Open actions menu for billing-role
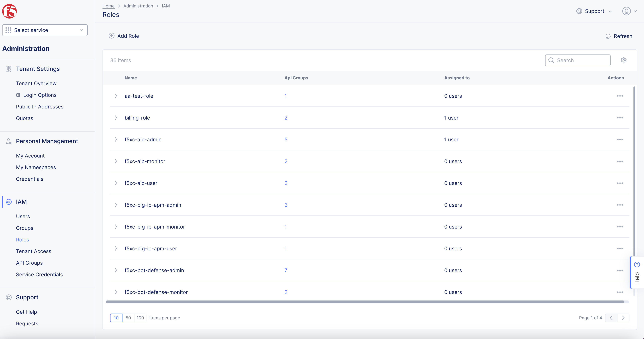The image size is (644, 339). click(620, 118)
